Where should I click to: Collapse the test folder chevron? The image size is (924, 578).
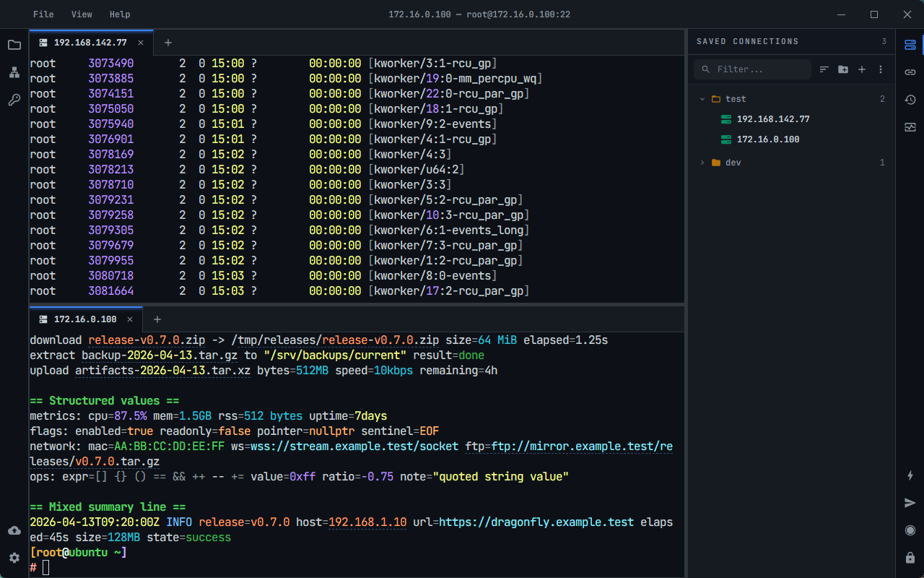pos(702,99)
